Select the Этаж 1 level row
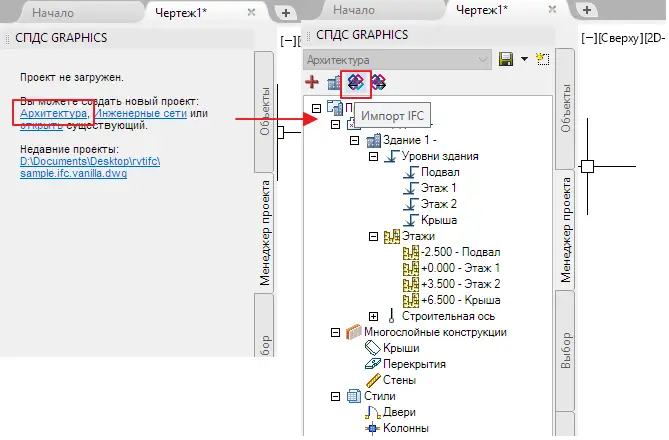Viewport: 669px width, 440px height. click(430, 188)
